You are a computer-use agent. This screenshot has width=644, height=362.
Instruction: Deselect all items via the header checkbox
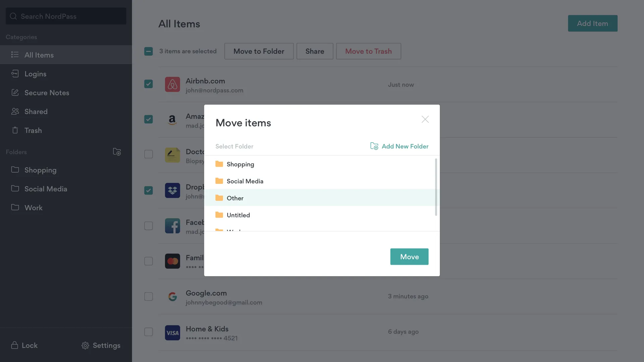point(148,51)
